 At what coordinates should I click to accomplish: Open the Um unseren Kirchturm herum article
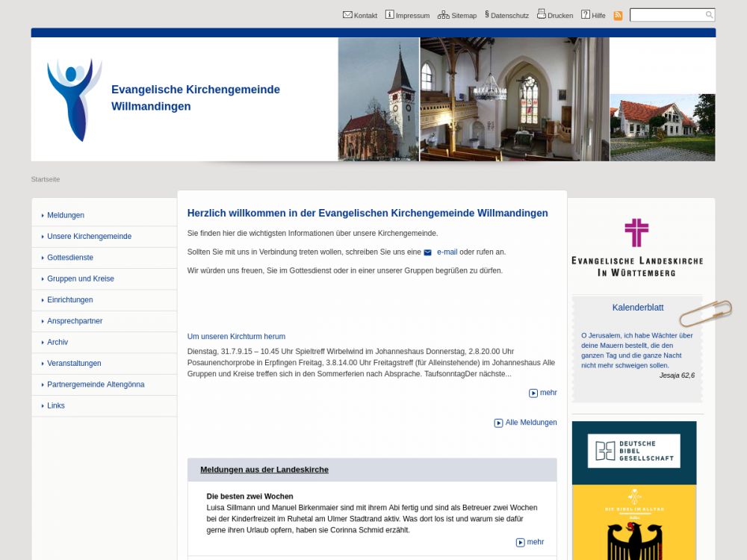(x=236, y=337)
